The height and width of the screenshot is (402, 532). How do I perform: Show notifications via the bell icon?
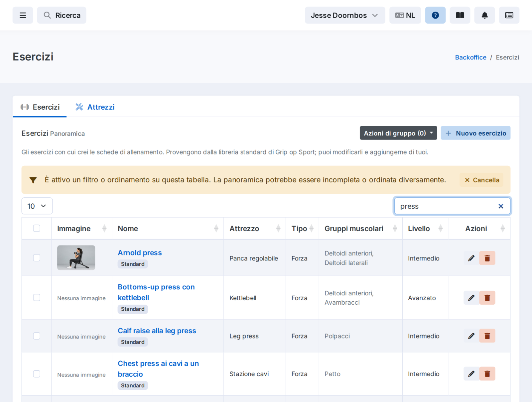pos(484,15)
